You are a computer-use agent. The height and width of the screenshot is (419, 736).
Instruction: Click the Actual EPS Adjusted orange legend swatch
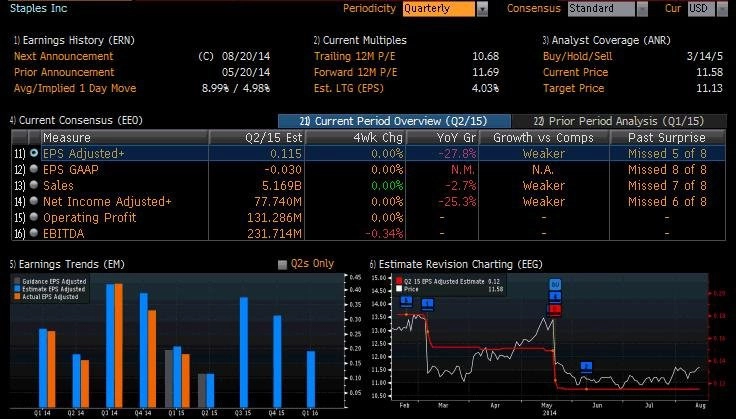click(17, 297)
